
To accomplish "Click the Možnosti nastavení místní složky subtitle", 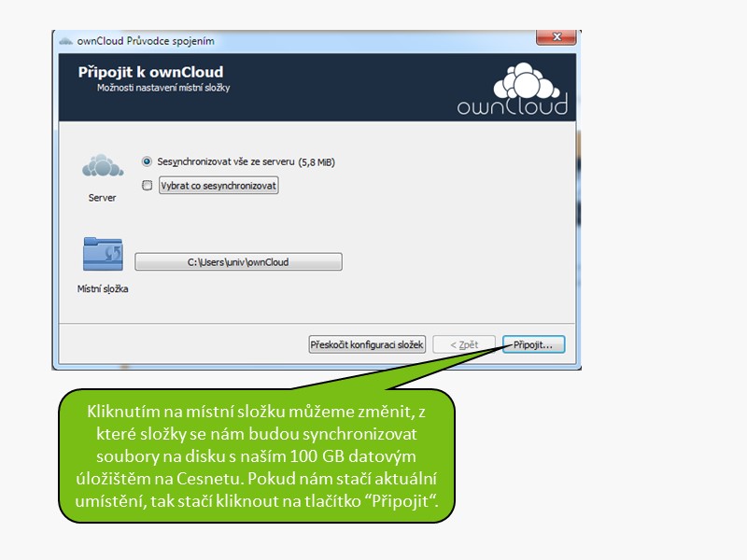I will [163, 88].
